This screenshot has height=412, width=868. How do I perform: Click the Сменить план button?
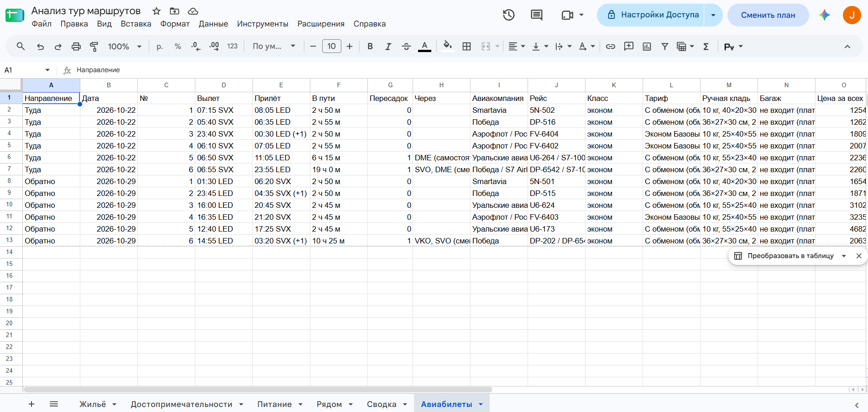click(768, 15)
